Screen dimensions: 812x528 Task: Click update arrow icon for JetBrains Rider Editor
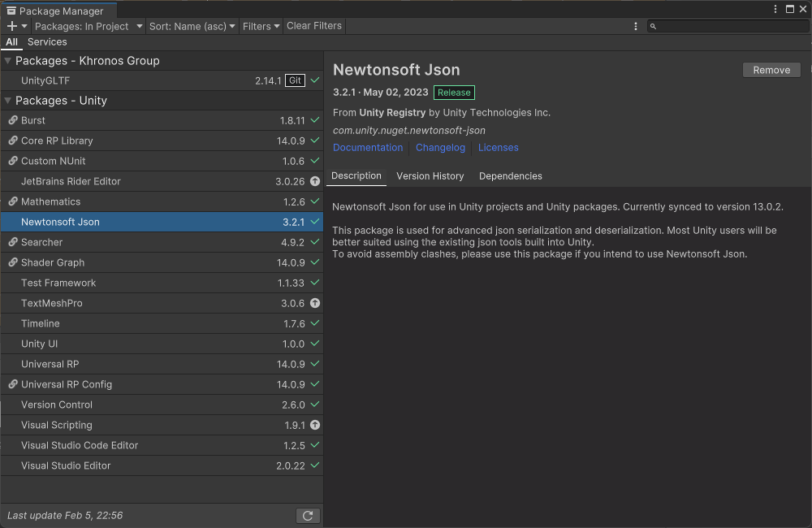315,181
